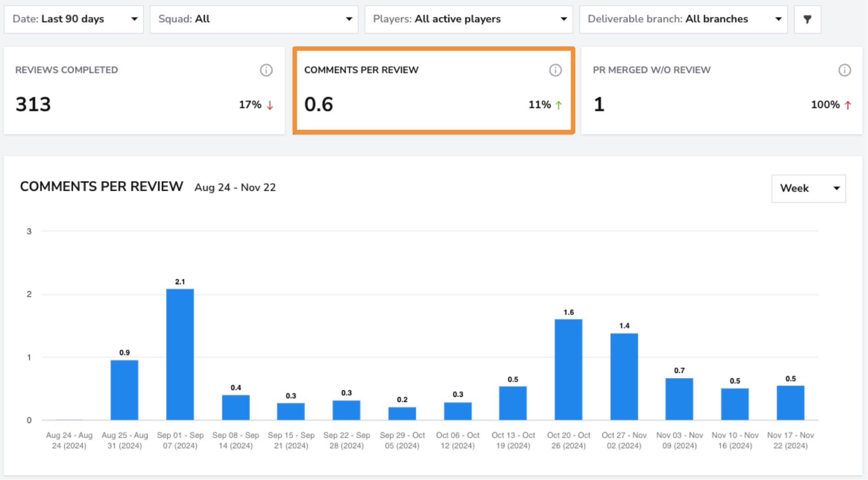Click the Sep 01 - Sep 07 bar (2.1)
868x480 pixels.
[180, 354]
